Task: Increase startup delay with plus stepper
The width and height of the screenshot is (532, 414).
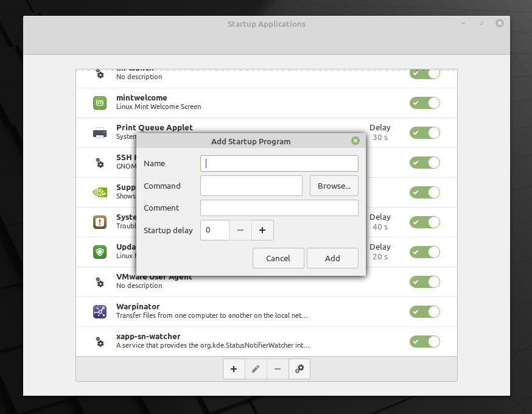Action: pyautogui.click(x=262, y=230)
